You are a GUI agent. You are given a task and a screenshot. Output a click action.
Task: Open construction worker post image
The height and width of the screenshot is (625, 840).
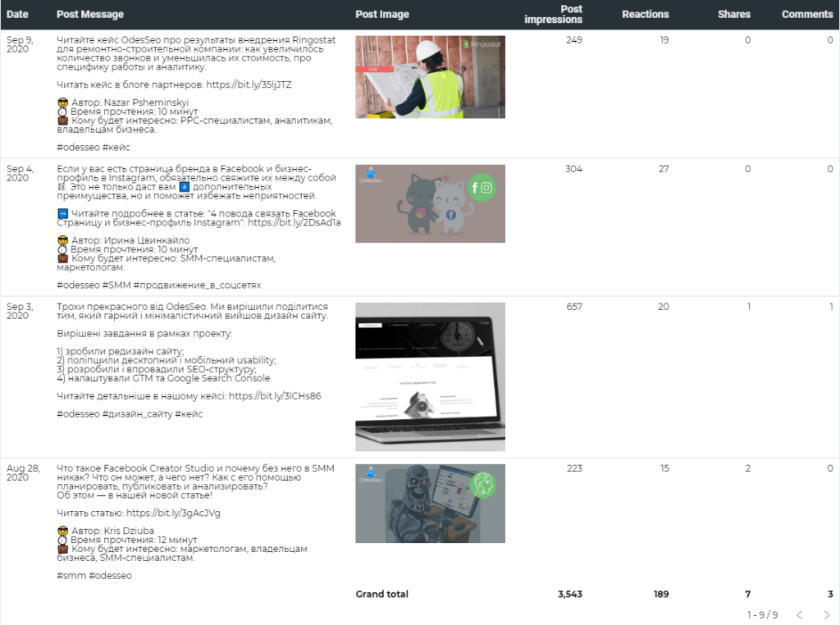tap(430, 77)
